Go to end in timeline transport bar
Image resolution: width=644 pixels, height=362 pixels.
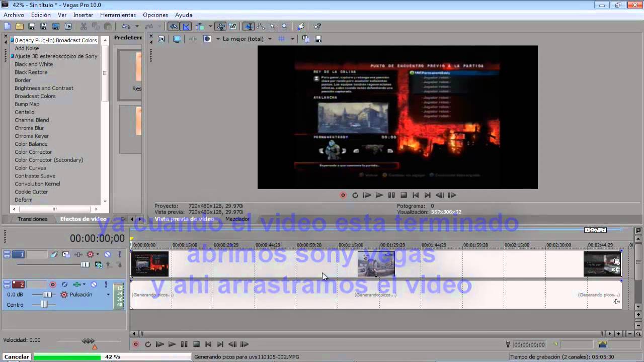[220, 344]
